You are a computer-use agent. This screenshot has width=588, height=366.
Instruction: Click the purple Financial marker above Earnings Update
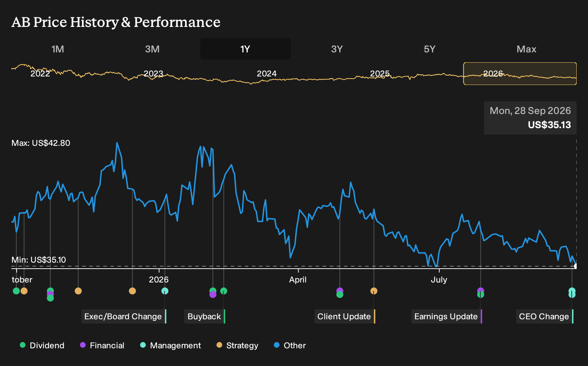[480, 291]
